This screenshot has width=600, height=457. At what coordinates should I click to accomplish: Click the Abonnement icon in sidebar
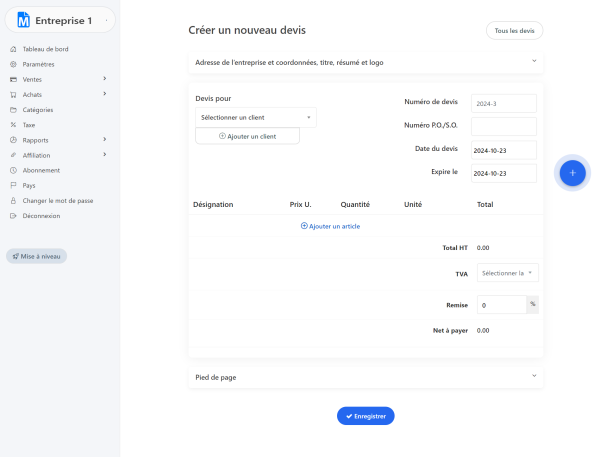(13, 170)
